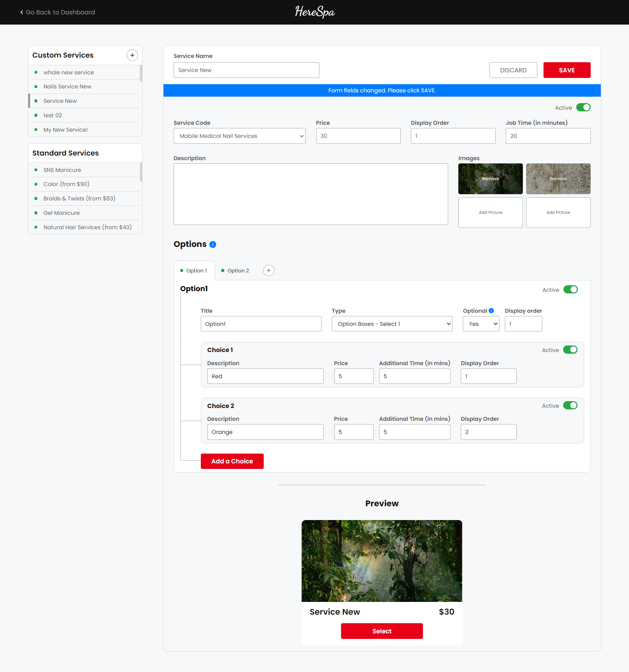Disable Choice 1 Active switch

tap(570, 349)
